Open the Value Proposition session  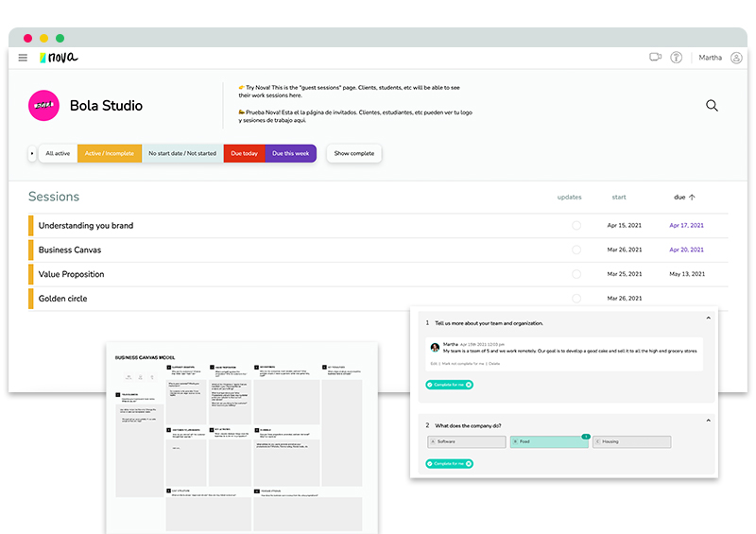pyautogui.click(x=72, y=274)
